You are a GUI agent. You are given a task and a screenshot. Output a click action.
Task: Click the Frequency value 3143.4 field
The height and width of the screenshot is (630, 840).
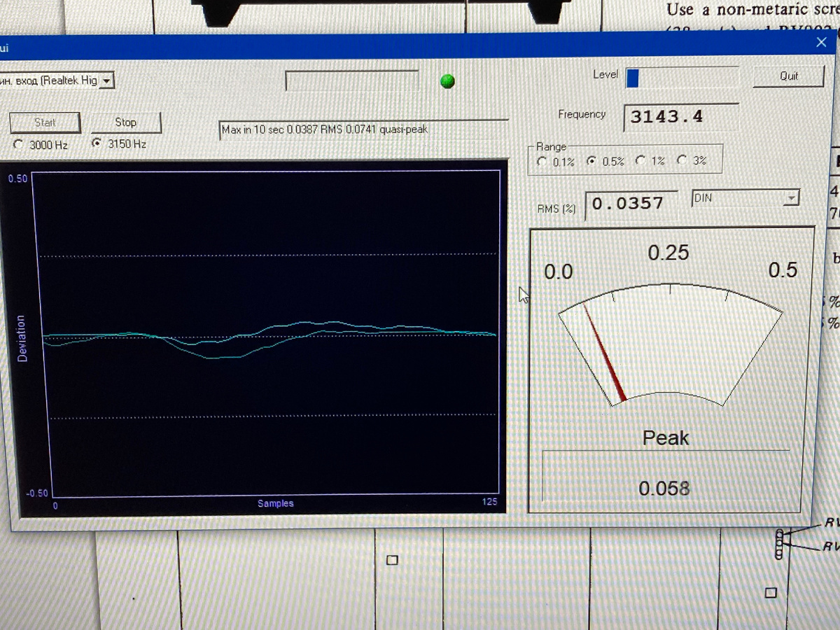point(680,117)
